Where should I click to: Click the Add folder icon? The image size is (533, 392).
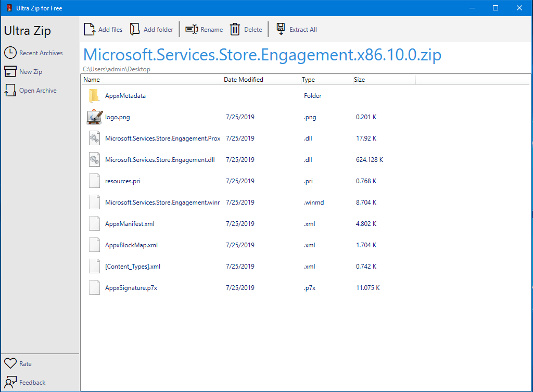[135, 29]
